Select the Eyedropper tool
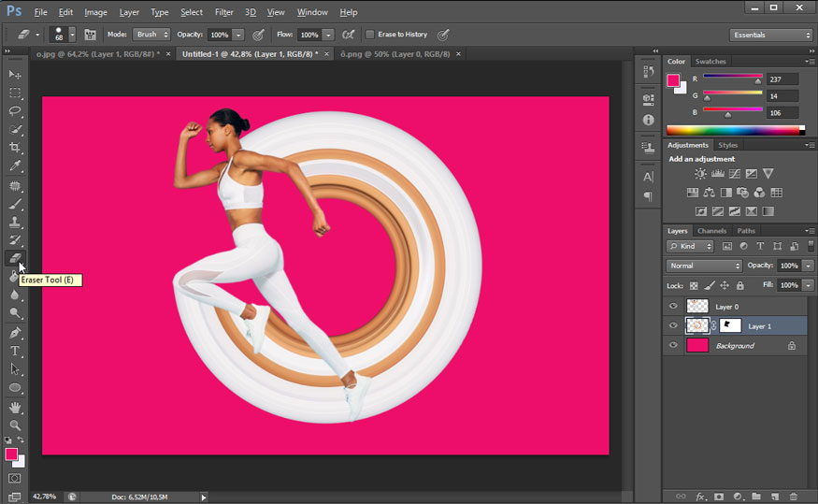 pos(15,166)
